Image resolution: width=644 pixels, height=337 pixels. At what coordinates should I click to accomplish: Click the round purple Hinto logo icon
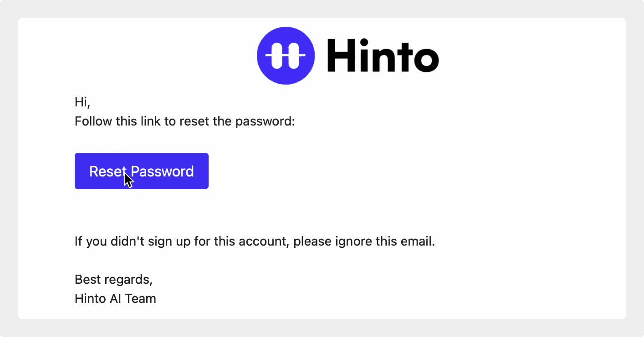(x=286, y=55)
